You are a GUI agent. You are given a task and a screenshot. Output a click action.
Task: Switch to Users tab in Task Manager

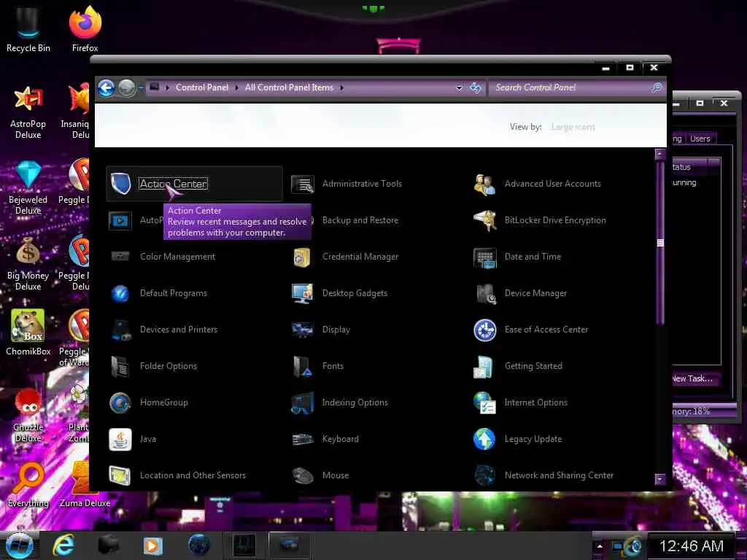pyautogui.click(x=700, y=139)
